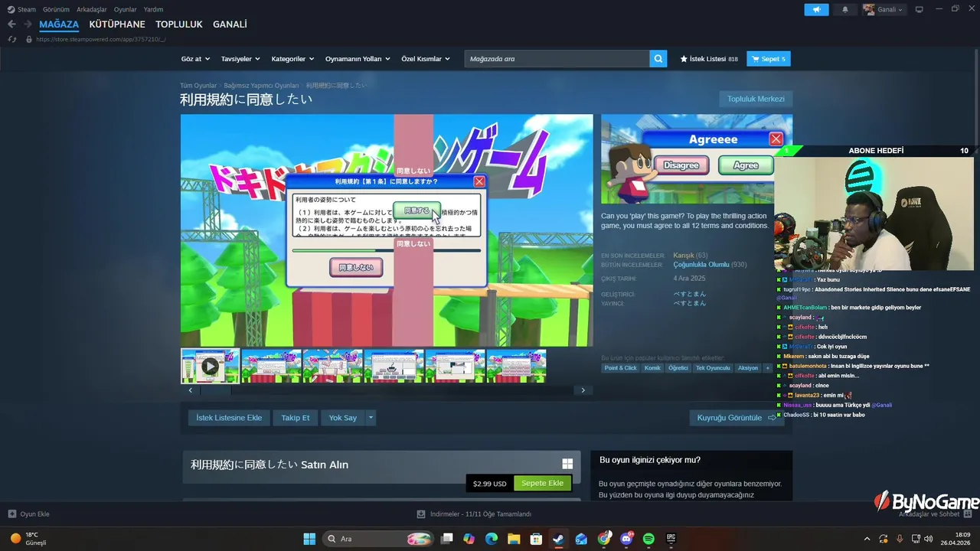Switch to the MAĞAZA tab
This screenshot has height=551, width=980.
click(x=59, y=24)
